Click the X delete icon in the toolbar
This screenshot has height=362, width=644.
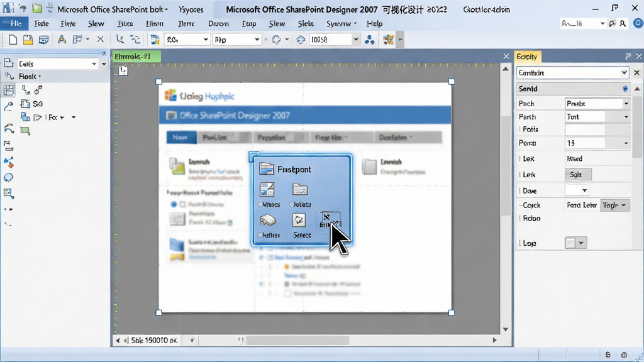100,40
